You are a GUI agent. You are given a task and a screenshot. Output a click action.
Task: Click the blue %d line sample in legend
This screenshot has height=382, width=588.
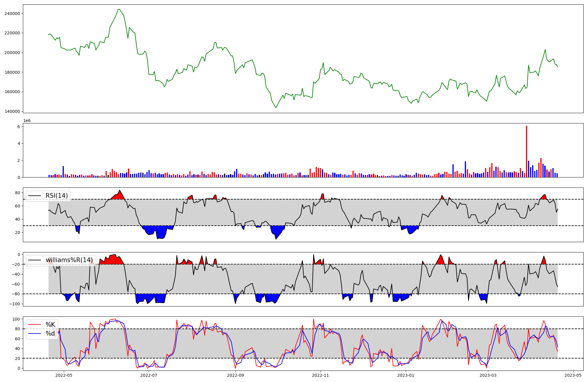click(x=34, y=334)
